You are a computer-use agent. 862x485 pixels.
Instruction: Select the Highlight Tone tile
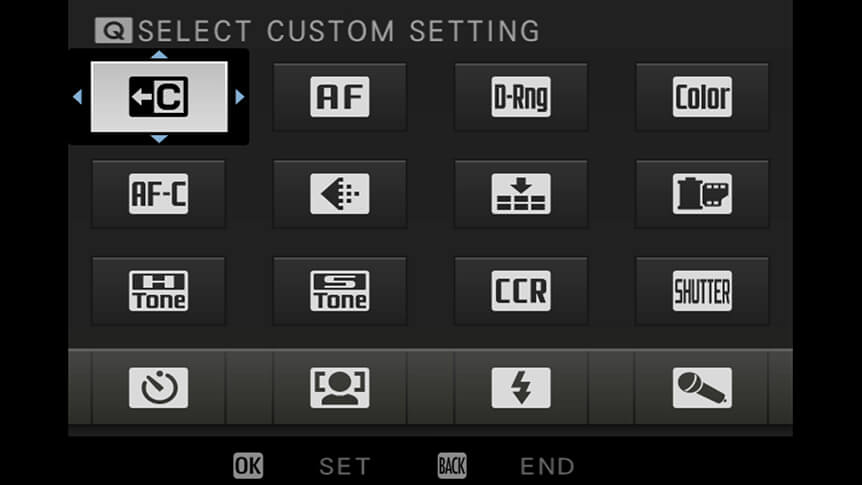[x=158, y=291]
